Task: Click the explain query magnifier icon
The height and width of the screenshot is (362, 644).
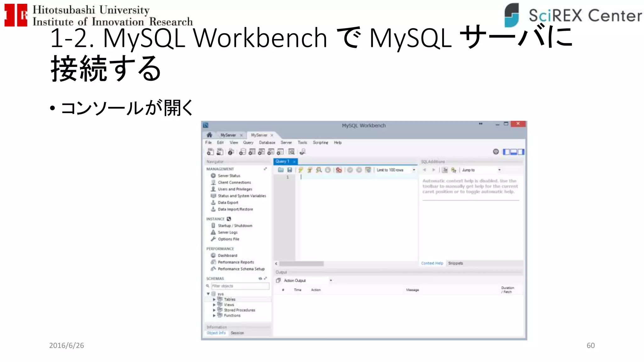Action: (x=319, y=170)
